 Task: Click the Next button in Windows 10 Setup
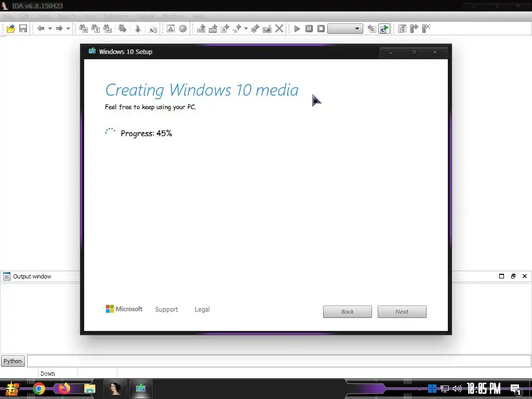click(x=402, y=312)
